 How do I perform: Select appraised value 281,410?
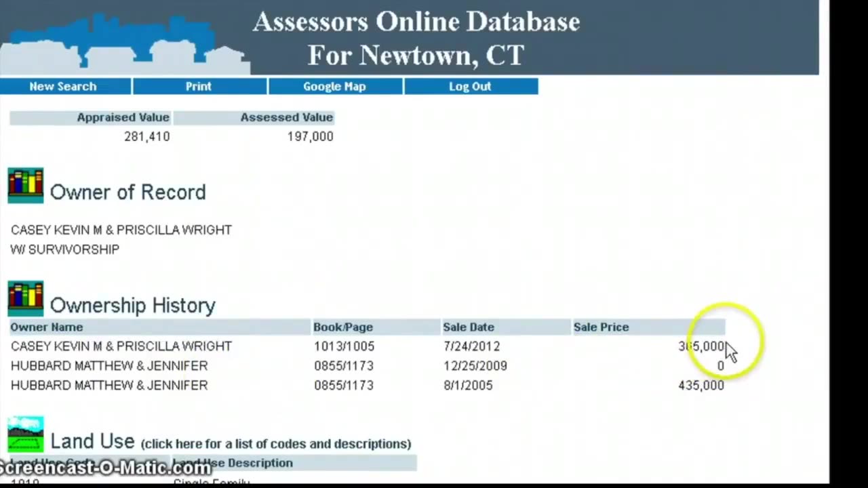tap(147, 136)
